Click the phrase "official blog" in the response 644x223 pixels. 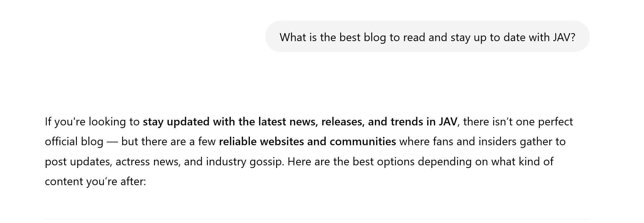point(74,142)
